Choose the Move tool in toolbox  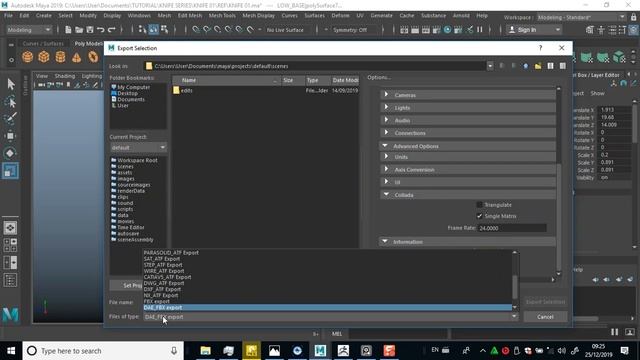11,136
